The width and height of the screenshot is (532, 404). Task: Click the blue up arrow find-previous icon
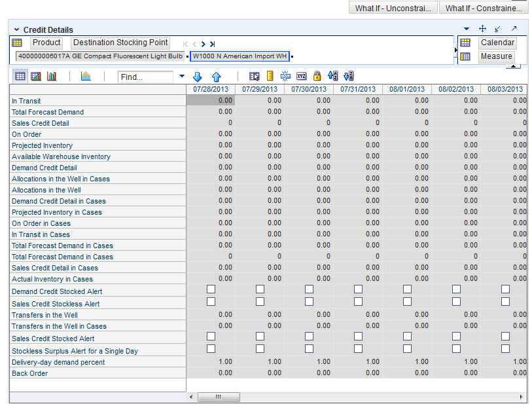216,77
